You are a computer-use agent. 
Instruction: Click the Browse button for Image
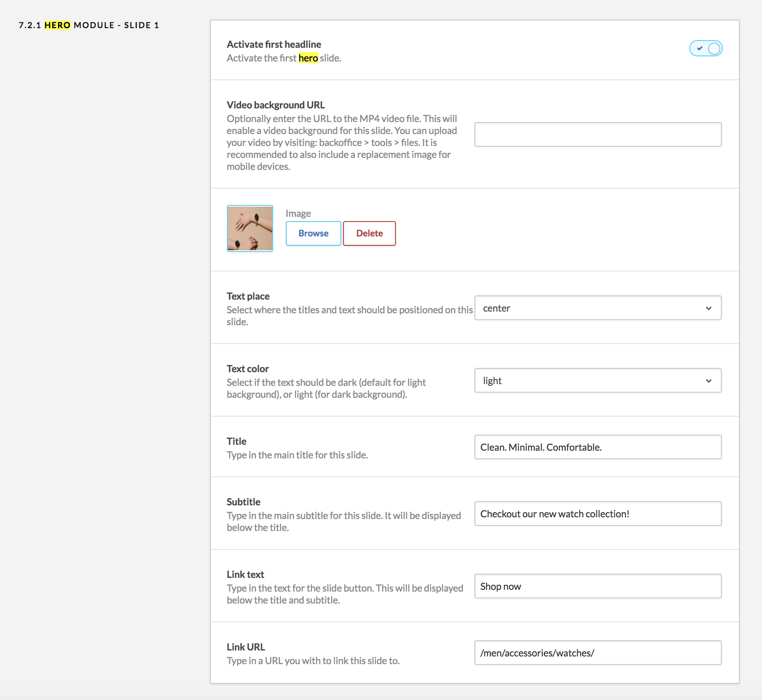[x=313, y=233]
